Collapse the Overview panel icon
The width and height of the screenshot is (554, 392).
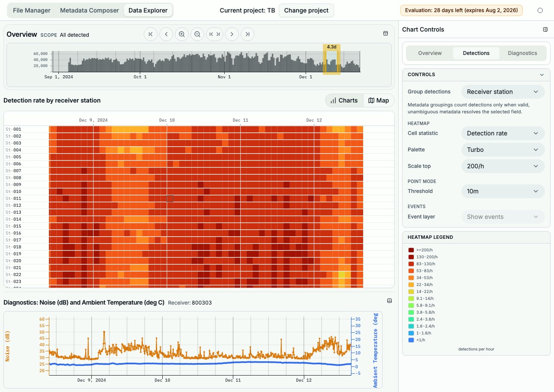386,33
